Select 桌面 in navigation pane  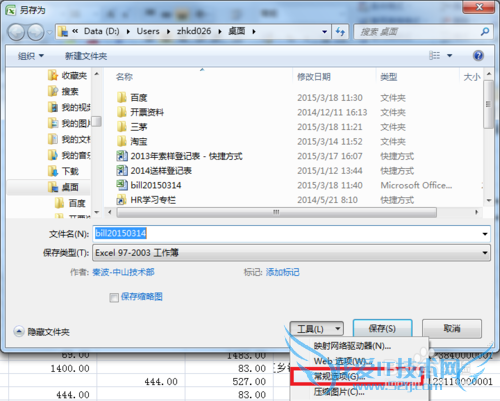63,187
